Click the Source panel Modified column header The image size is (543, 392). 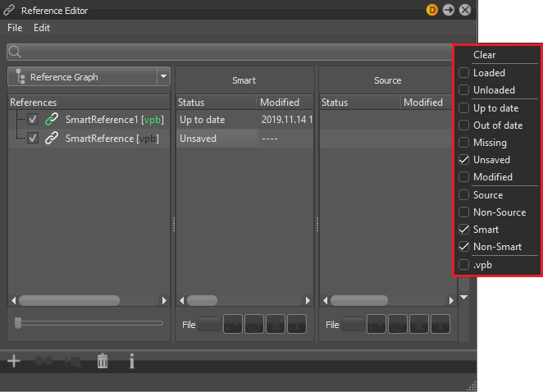pyautogui.click(x=428, y=103)
